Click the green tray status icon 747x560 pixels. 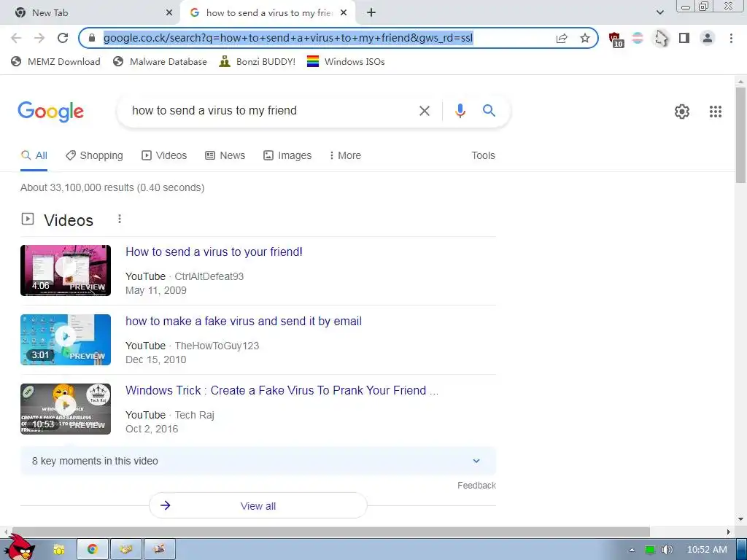click(x=650, y=550)
